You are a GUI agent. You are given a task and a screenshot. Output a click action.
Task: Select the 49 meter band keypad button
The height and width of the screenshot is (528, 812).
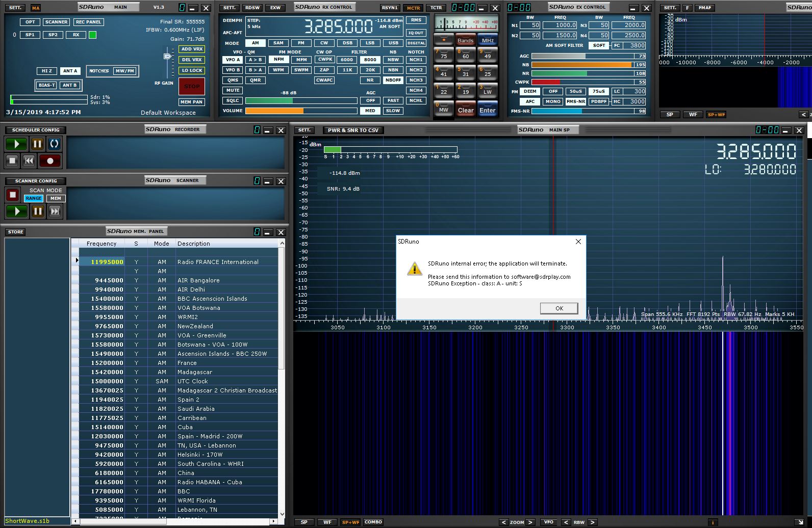pos(488,55)
